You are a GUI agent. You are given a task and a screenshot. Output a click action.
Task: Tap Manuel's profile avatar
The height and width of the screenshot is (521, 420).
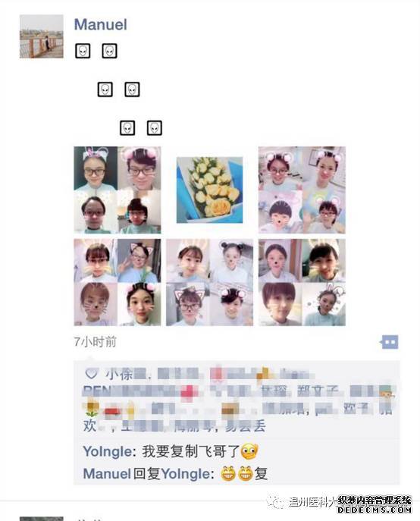click(42, 36)
